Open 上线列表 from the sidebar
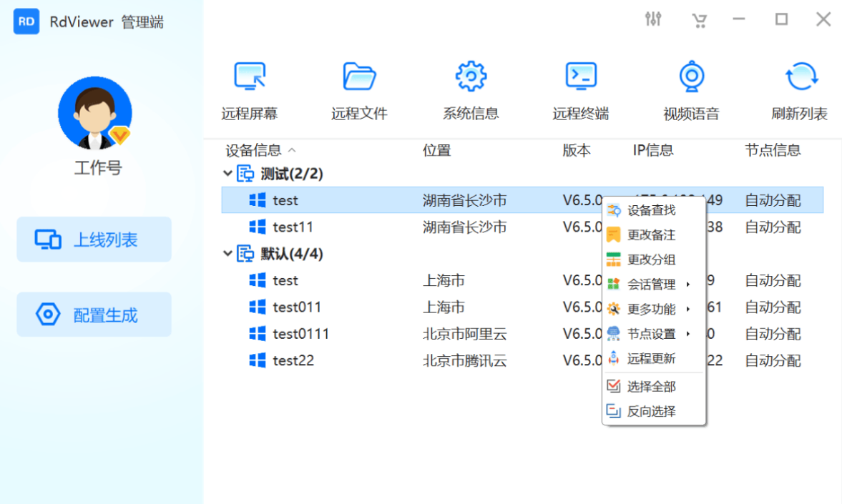This screenshot has height=504, width=842. click(x=94, y=239)
